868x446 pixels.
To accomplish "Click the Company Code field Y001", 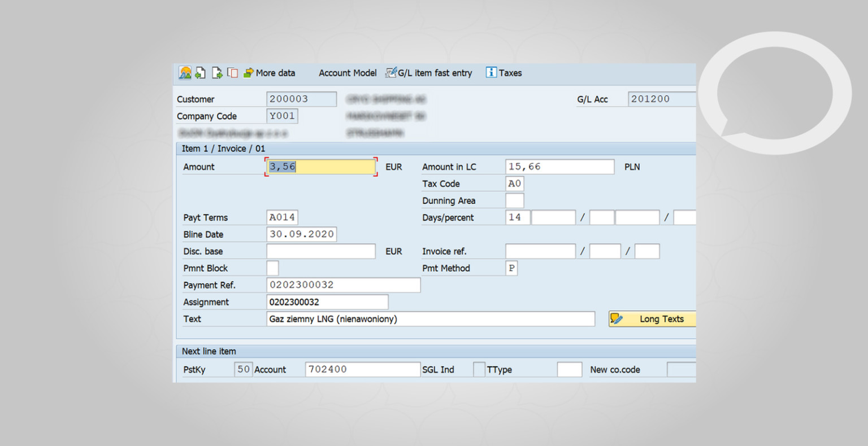I will click(x=282, y=116).
